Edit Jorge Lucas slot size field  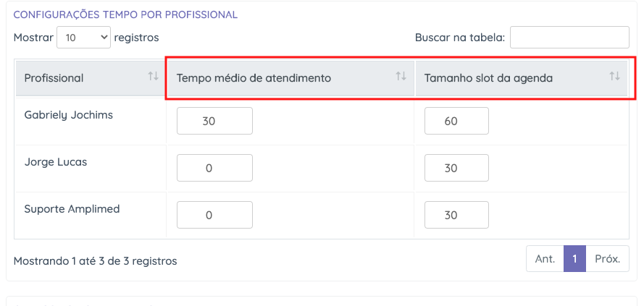pos(456,168)
